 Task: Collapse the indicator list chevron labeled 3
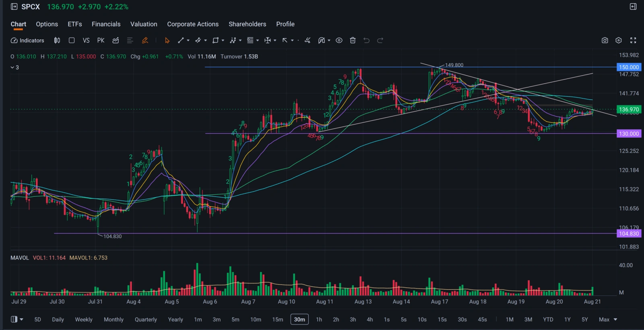coord(12,67)
